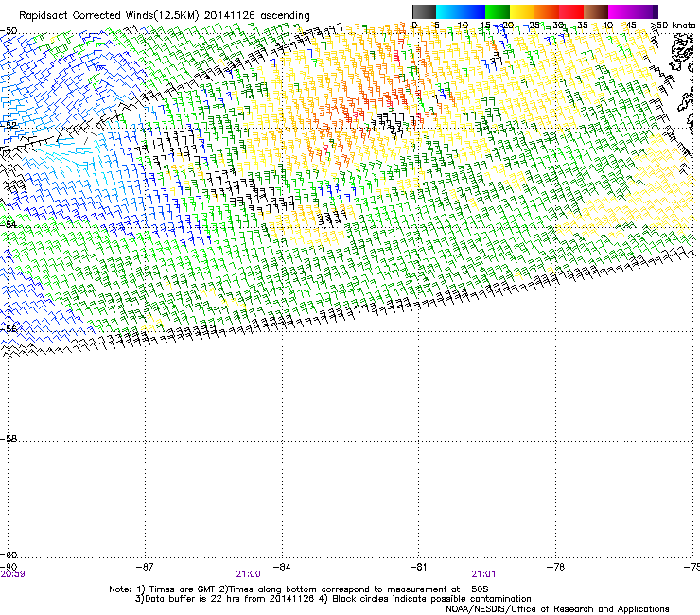Image resolution: width=700 pixels, height=615 pixels.
Task: Click the '-56' latitude label
Action: (9, 328)
